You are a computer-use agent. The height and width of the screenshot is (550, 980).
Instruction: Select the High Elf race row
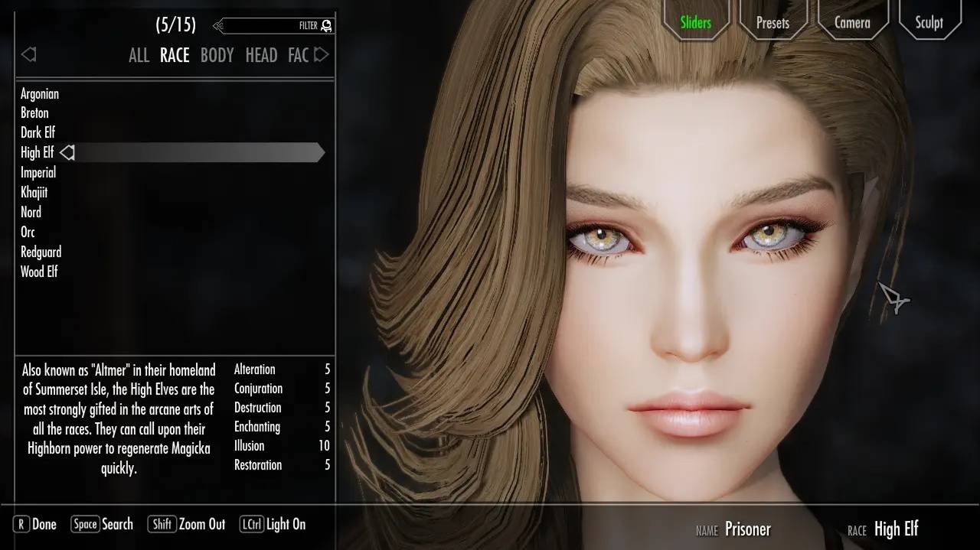point(172,153)
